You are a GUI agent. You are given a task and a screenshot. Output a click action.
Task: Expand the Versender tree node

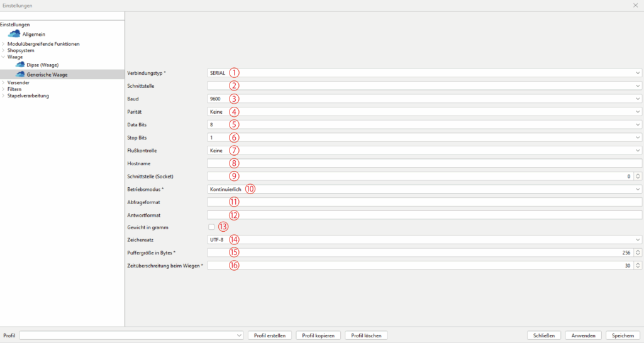coord(3,82)
